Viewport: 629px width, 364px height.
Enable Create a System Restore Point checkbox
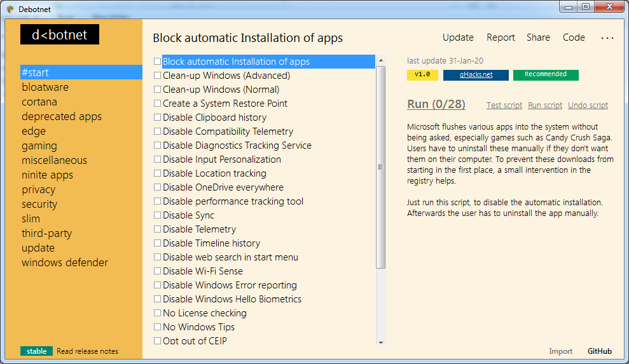pos(157,104)
